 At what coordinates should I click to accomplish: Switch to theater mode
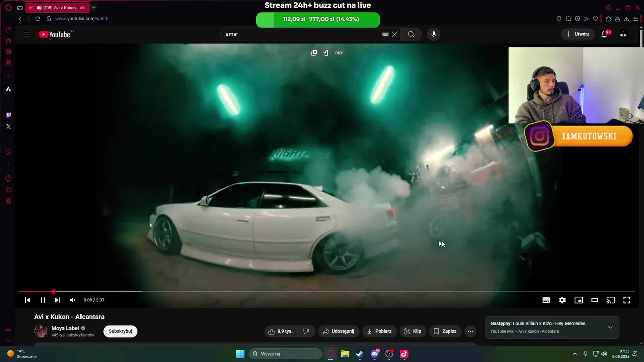pos(595,300)
